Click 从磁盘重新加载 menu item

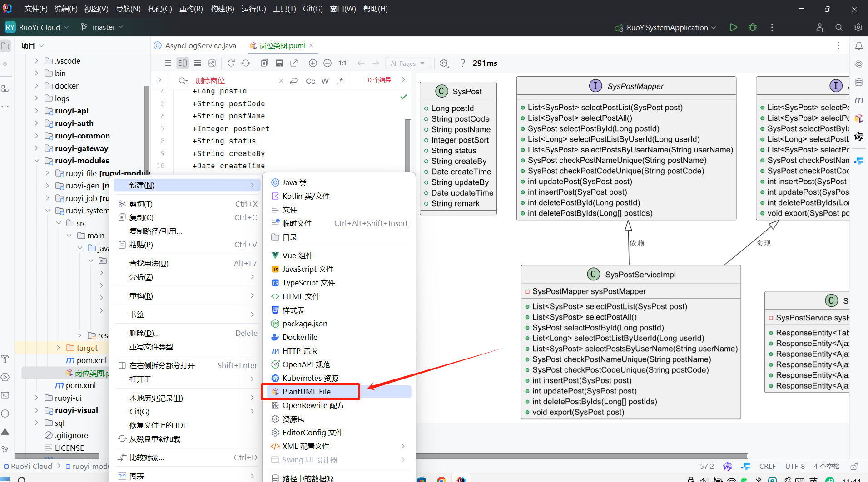187,439
